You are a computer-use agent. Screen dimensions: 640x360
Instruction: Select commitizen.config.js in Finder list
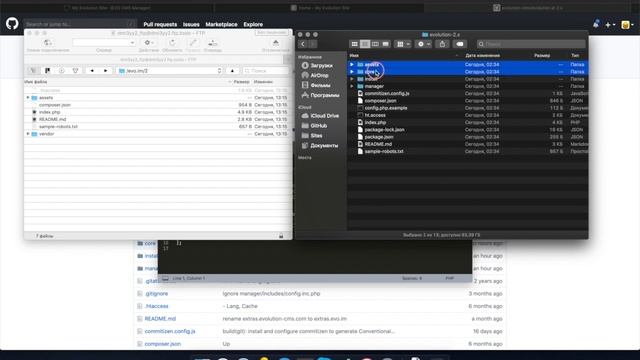click(x=387, y=93)
